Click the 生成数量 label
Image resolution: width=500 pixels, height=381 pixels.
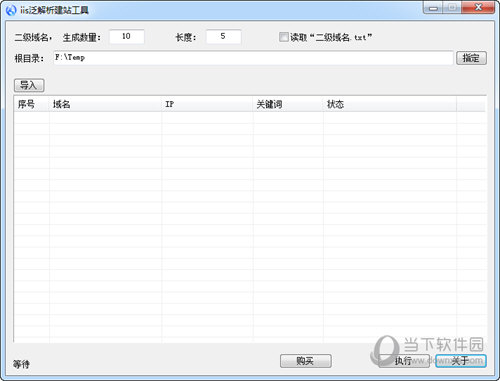82,37
